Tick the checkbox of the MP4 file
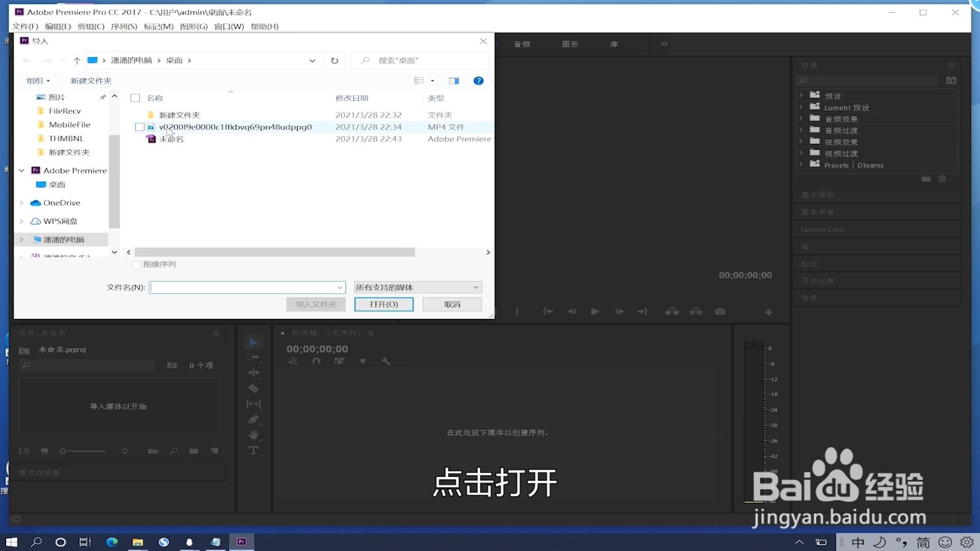Screen dimensions: 980x551 coord(140,127)
